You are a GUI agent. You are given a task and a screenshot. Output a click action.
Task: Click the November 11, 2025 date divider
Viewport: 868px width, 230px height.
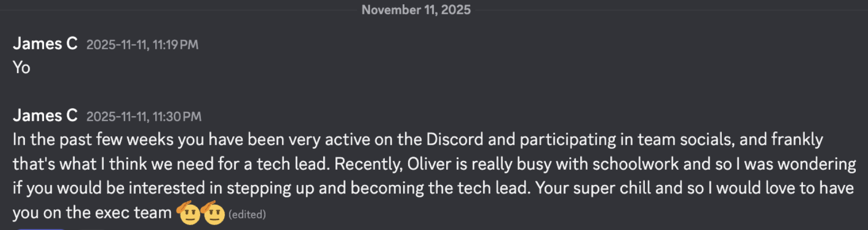pyautogui.click(x=416, y=10)
